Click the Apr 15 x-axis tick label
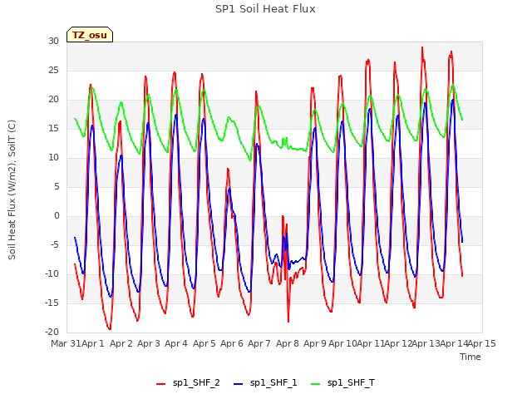Screen dimensions: 532x399 pyautogui.click(x=481, y=343)
